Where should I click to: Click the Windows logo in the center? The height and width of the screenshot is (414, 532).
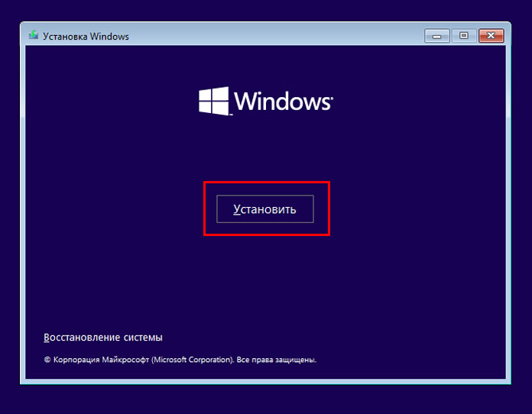pyautogui.click(x=266, y=101)
